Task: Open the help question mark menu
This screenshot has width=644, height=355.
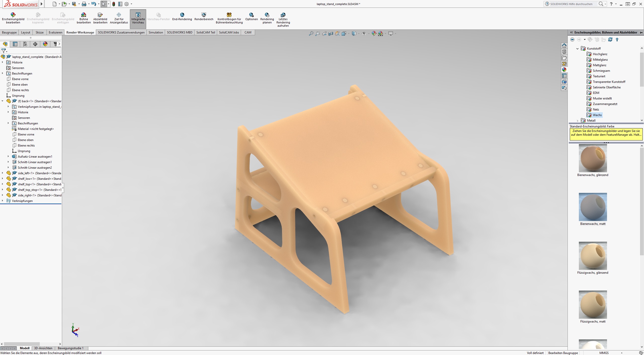Action: pos(611,4)
